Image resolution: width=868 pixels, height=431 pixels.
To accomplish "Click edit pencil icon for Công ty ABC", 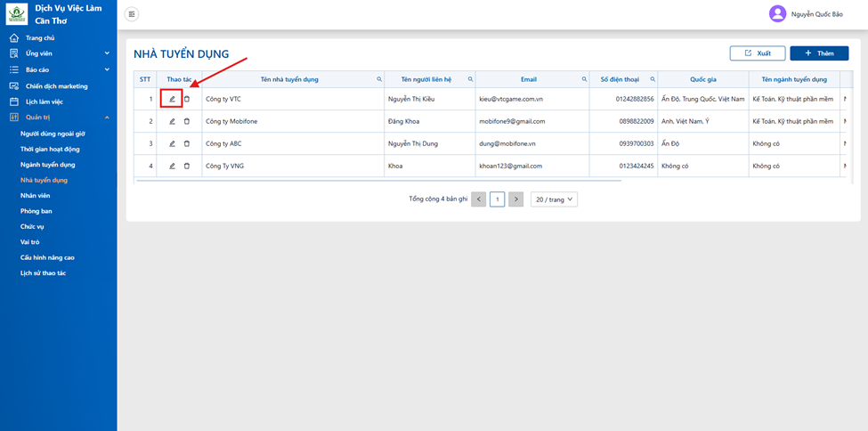I will coord(172,143).
